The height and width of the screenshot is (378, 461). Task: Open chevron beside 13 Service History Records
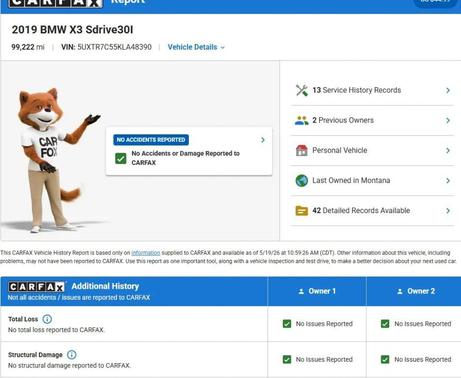click(448, 90)
